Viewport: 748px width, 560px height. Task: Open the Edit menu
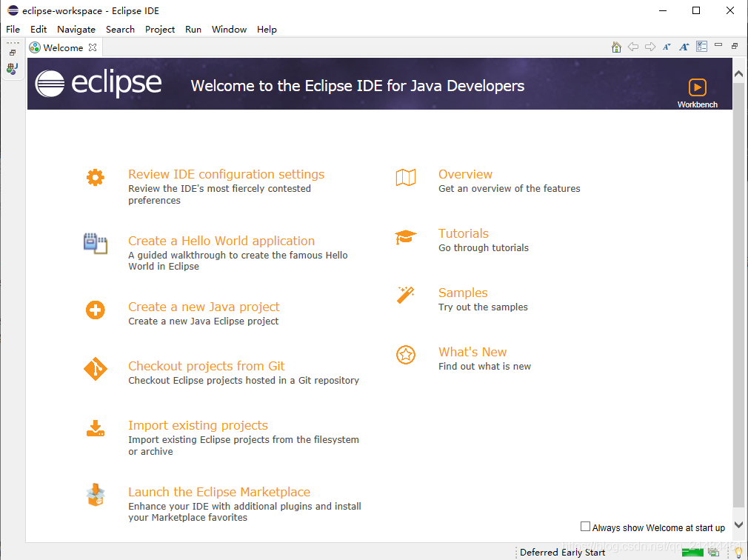click(x=39, y=29)
